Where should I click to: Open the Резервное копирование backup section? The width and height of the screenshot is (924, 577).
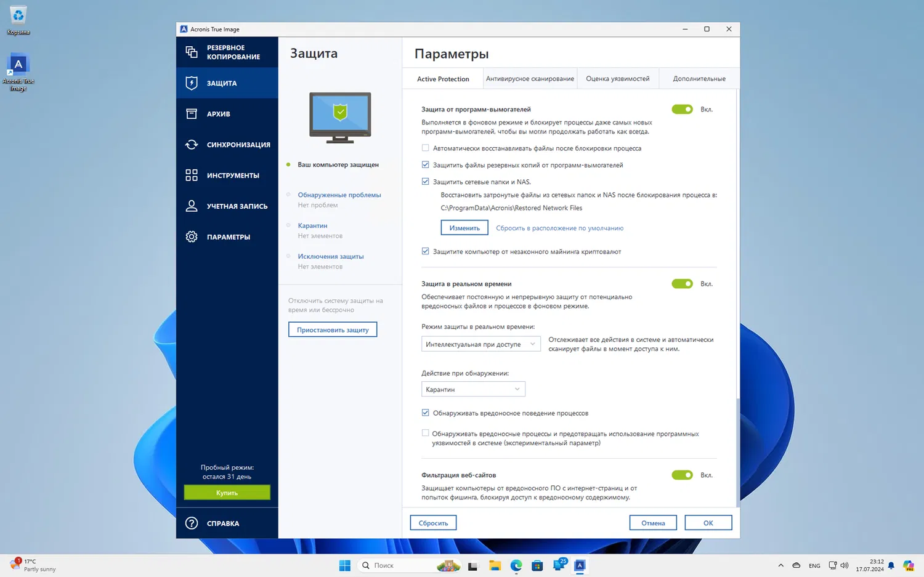227,52
